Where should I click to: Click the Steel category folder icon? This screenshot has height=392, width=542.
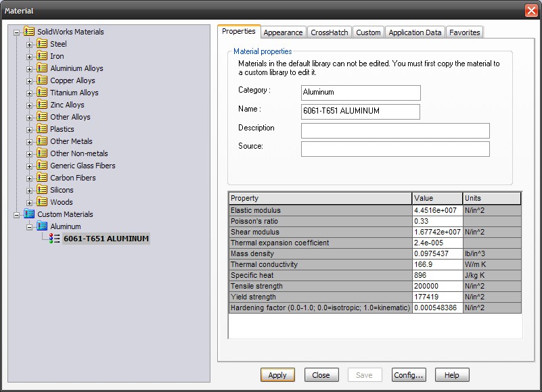point(42,43)
